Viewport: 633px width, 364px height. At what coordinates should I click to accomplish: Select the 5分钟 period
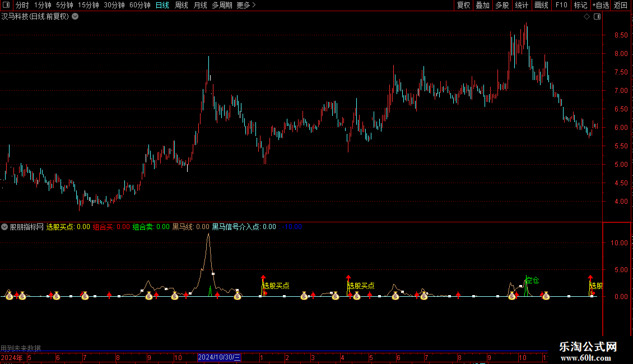(64, 5)
